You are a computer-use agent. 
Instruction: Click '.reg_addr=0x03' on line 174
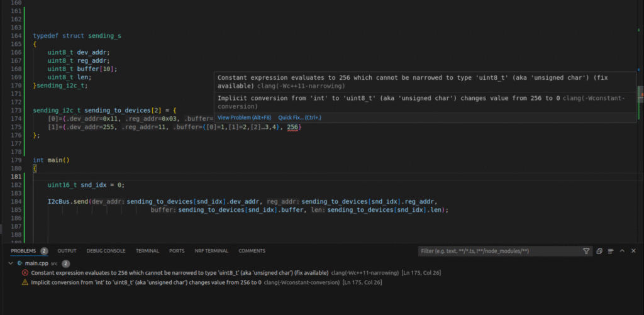153,119
